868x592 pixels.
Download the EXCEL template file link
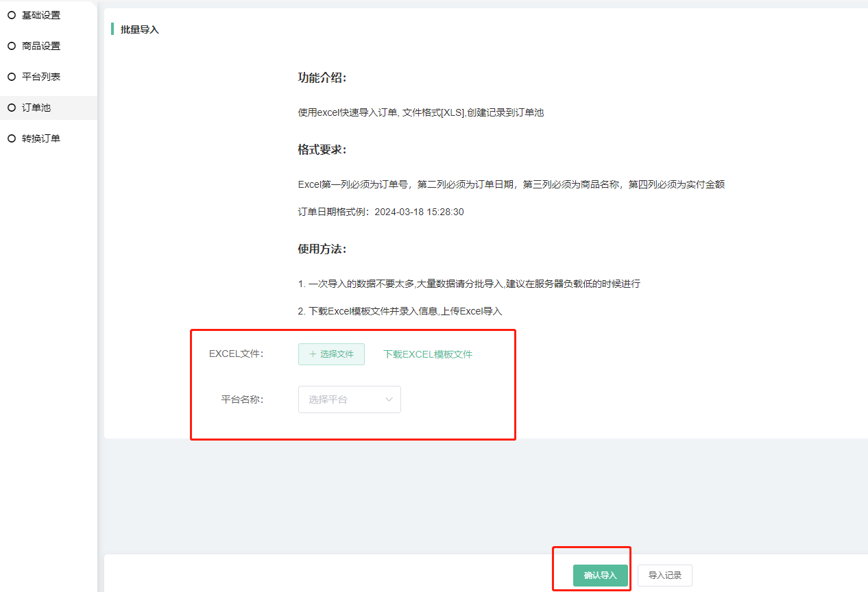[428, 354]
